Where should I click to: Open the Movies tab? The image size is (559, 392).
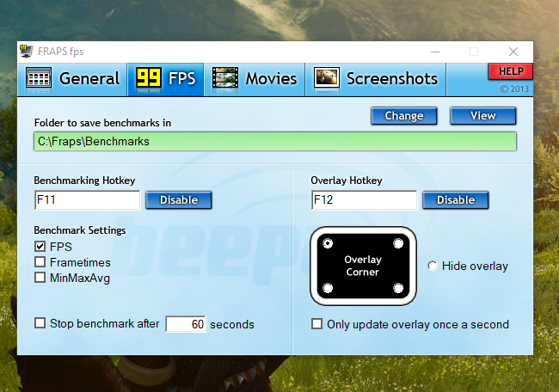(255, 79)
